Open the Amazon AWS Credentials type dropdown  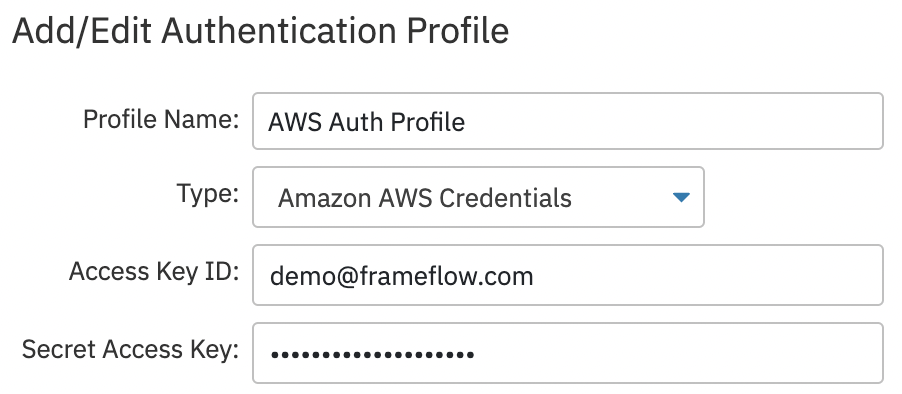click(x=478, y=197)
